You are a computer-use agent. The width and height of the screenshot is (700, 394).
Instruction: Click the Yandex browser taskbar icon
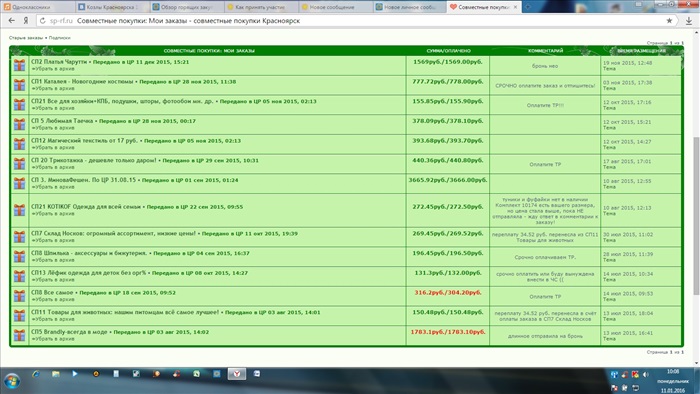[x=237, y=374]
